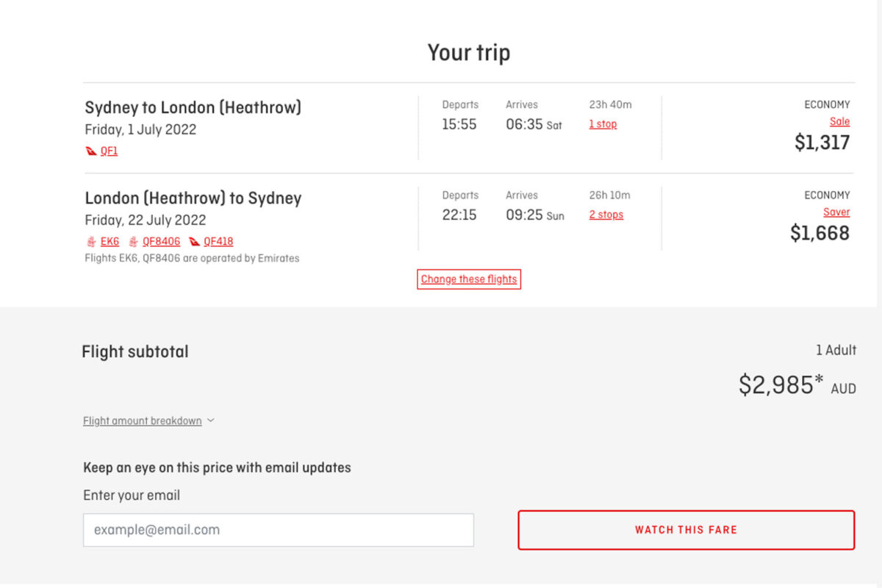Expand the 'Flight amount breakdown' section
This screenshot has width=882, height=588.
point(143,421)
